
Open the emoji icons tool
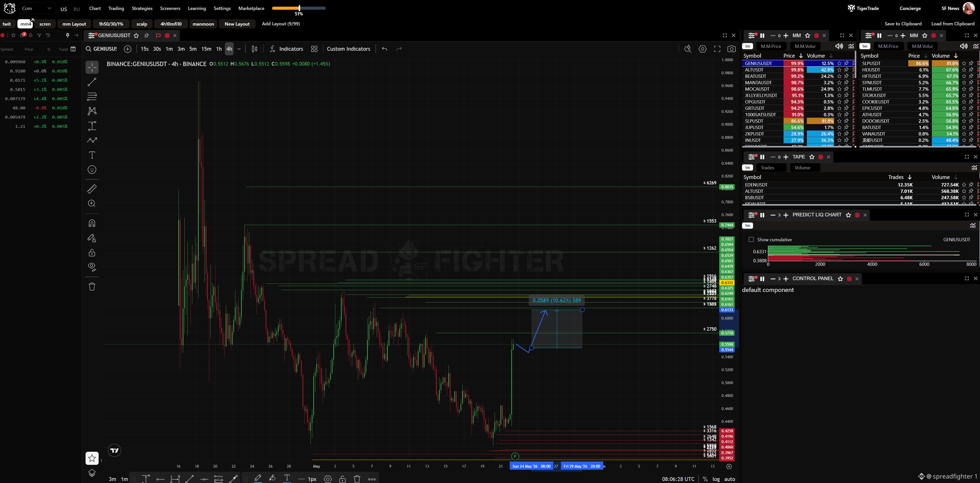(x=92, y=170)
